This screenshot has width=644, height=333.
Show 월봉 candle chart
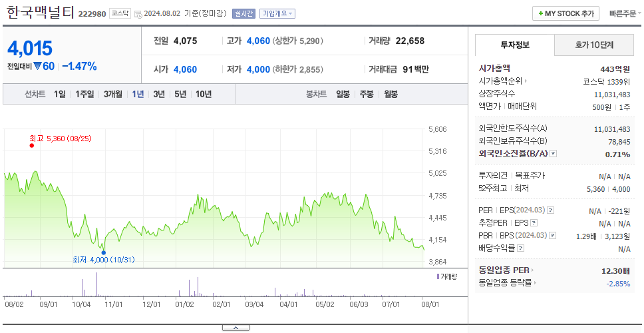point(391,94)
